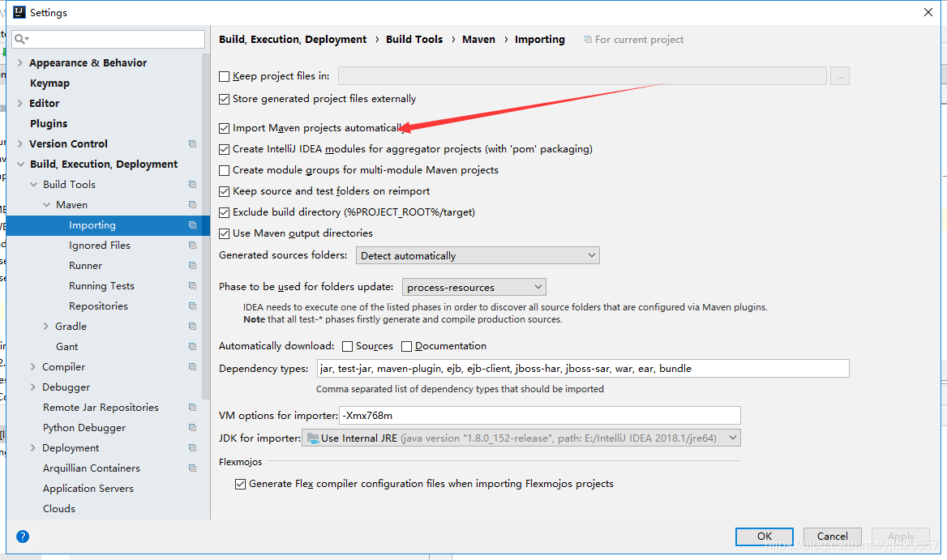947x560 pixels.
Task: Click Build Tools in breadcrumb header
Action: (414, 39)
